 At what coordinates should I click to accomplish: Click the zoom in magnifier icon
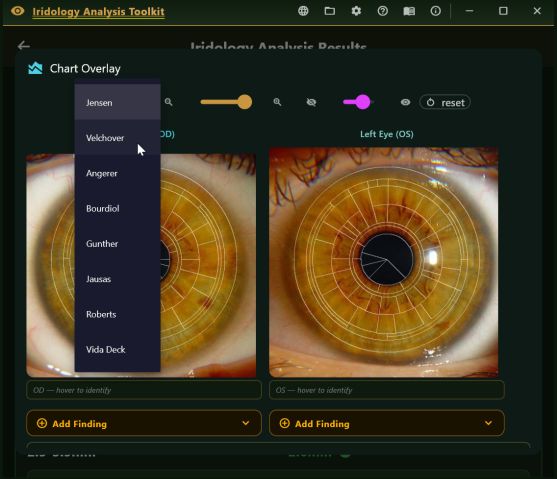click(277, 102)
